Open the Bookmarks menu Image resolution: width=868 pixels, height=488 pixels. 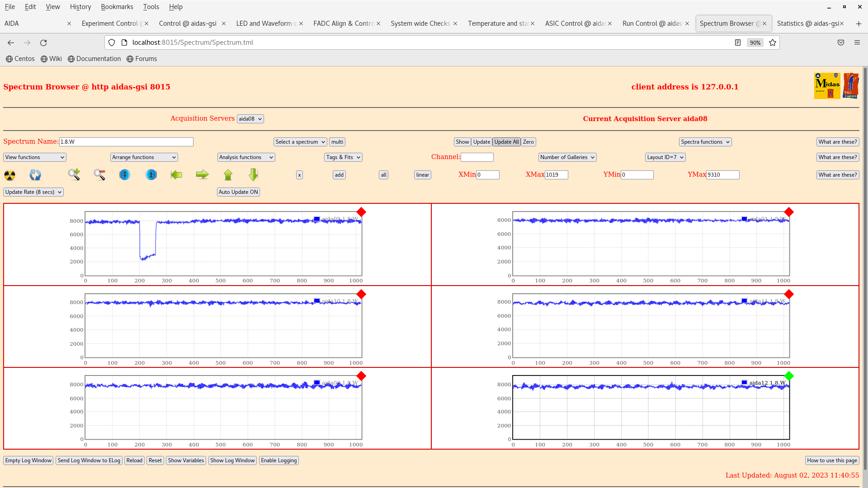(117, 7)
